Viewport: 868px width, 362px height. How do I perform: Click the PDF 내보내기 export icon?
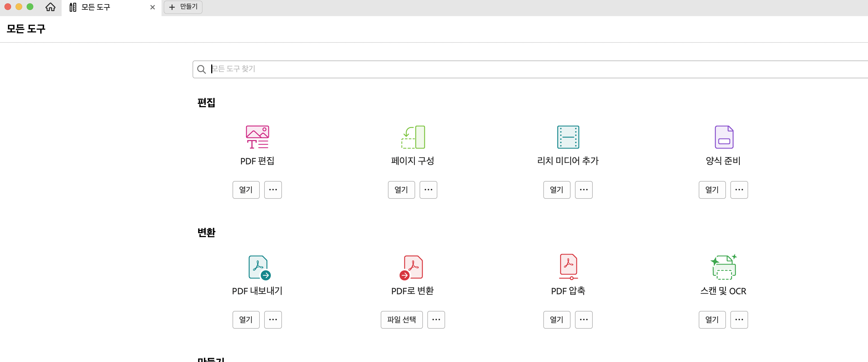tap(259, 267)
